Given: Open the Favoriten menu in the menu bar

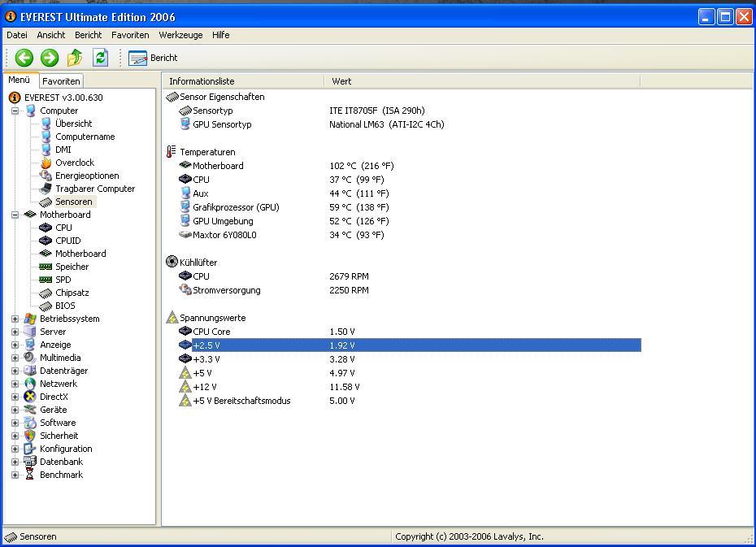Looking at the screenshot, I should tap(130, 35).
